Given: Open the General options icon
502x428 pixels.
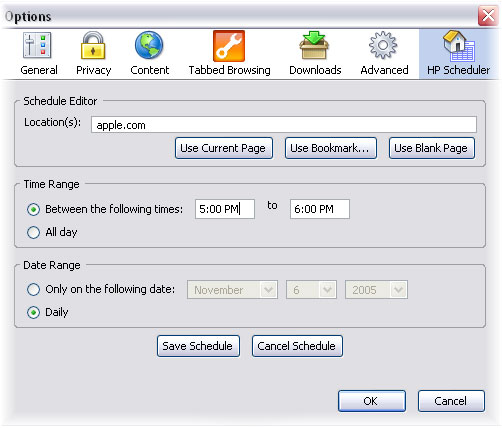Looking at the screenshot, I should (x=37, y=46).
